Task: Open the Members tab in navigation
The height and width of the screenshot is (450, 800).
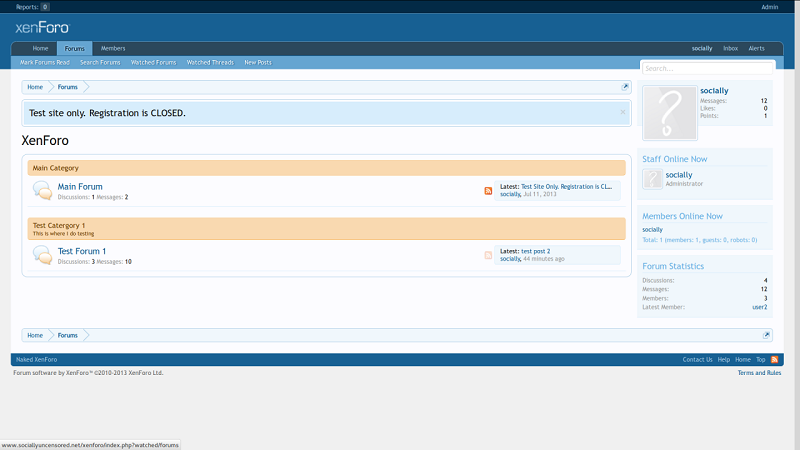Action: (113, 48)
